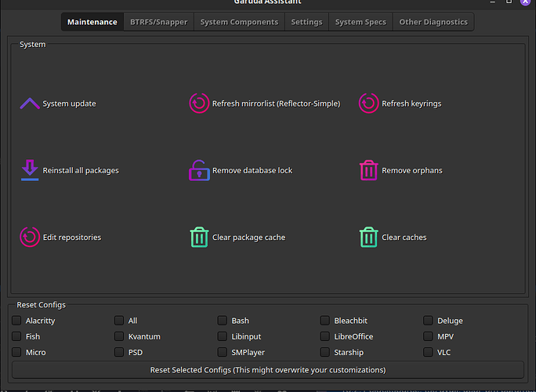Screen dimensions: 536x392
Task: Choose Refresh keyrings
Action: click(x=411, y=103)
